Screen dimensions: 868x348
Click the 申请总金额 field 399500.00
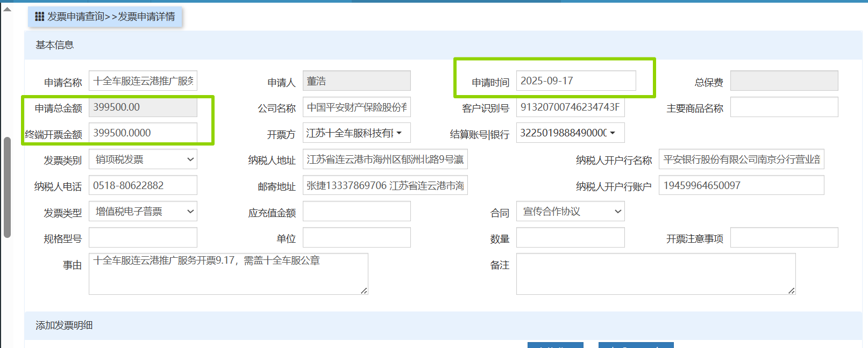pos(143,107)
